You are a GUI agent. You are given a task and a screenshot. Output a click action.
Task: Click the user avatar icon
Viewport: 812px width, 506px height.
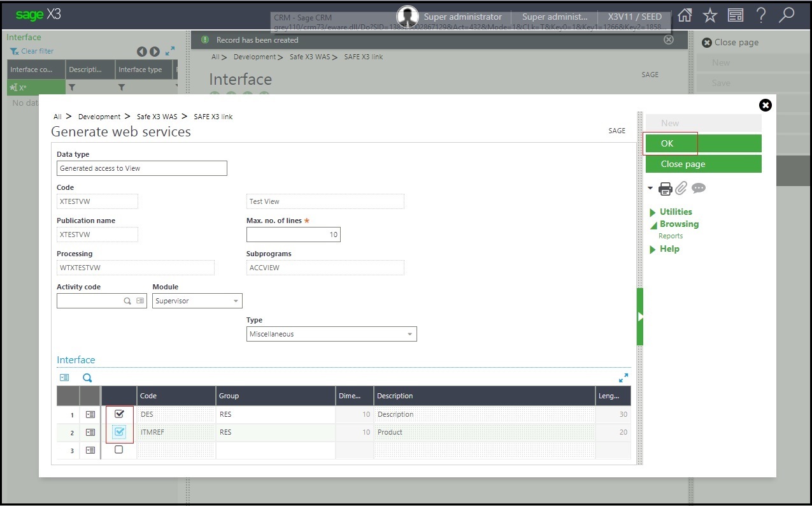(408, 17)
